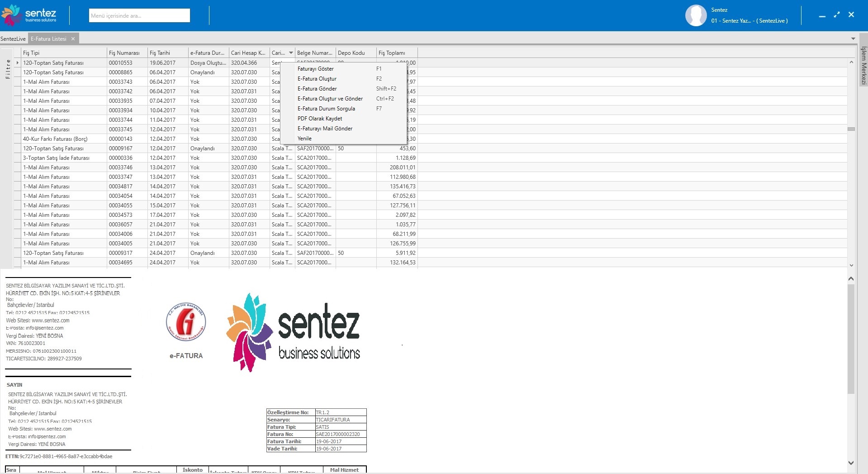Click Fatura No value SAE2017000002320
Image resolution: width=868 pixels, height=474 pixels.
click(338, 434)
